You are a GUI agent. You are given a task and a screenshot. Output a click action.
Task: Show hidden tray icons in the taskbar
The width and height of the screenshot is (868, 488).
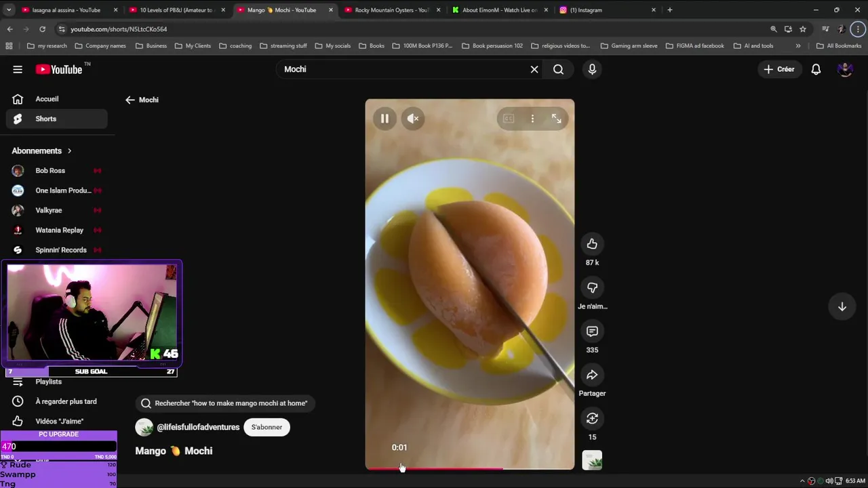802,481
